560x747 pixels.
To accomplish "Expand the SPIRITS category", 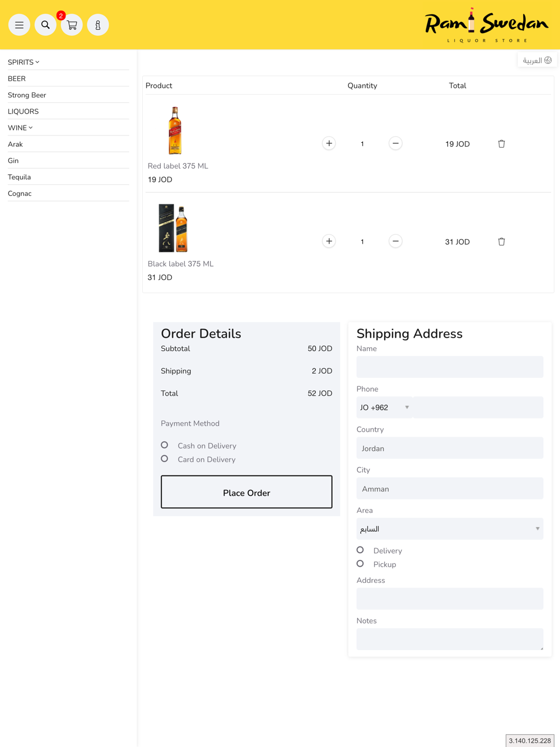I will (24, 62).
